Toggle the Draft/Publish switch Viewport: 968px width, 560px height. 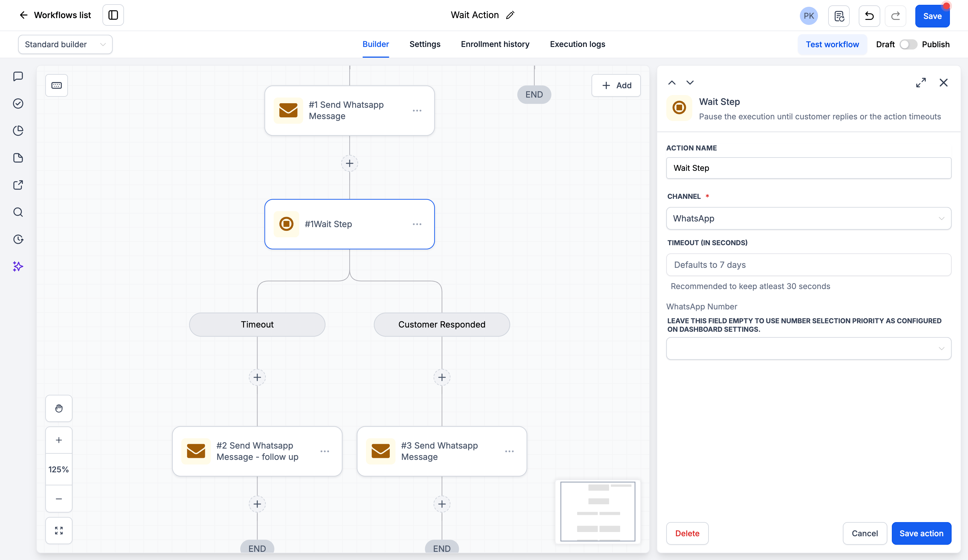(908, 44)
